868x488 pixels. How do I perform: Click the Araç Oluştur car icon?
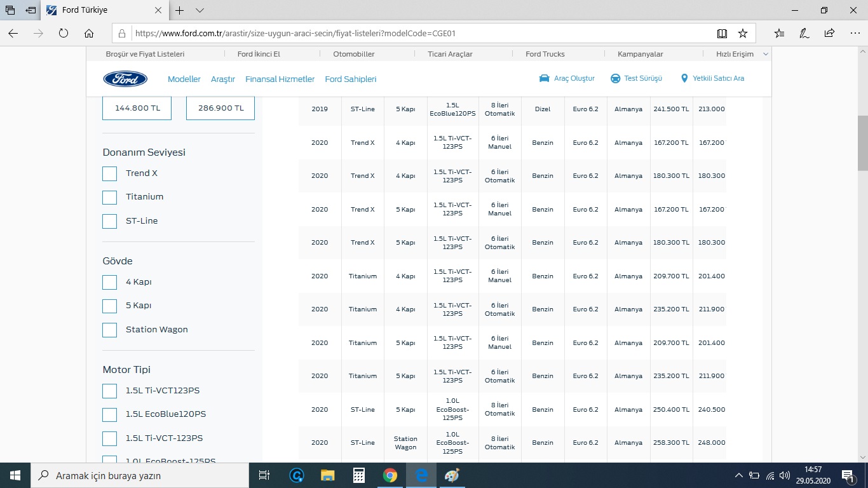(x=544, y=78)
